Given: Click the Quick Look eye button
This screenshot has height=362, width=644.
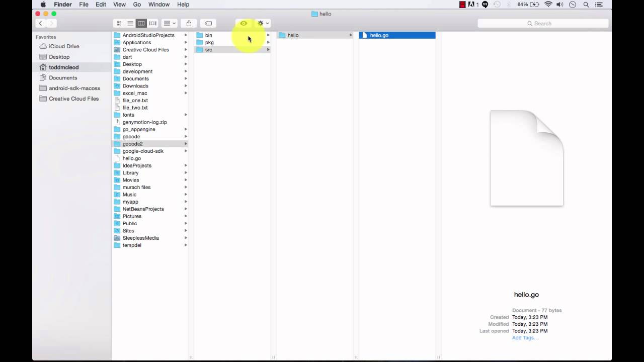Looking at the screenshot, I should tap(244, 23).
